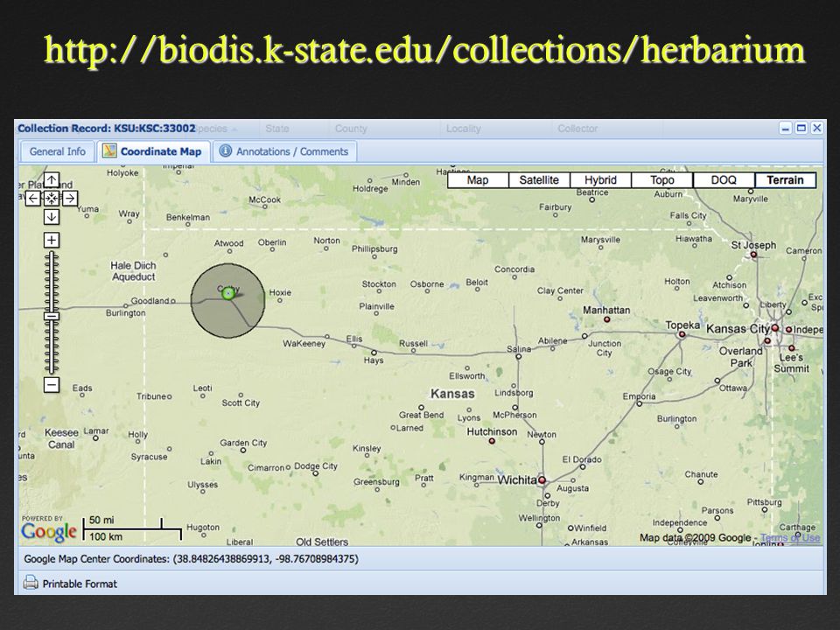
Task: Click the Goodland city label
Action: (x=150, y=300)
